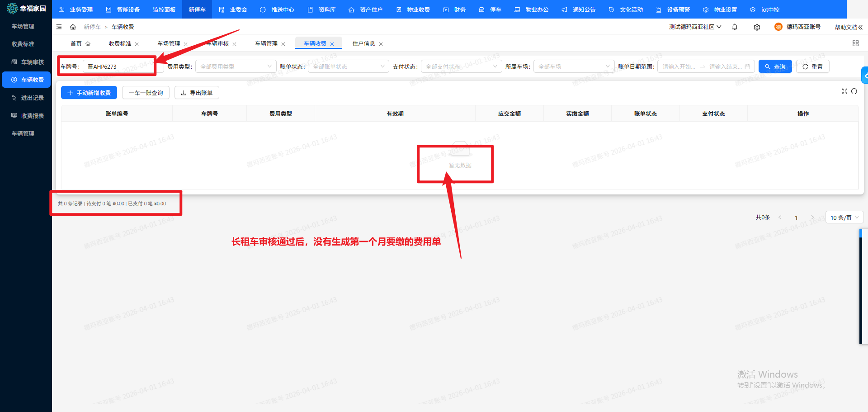Switch to the 住户信息 tab
The image size is (868, 412).
pyautogui.click(x=364, y=43)
